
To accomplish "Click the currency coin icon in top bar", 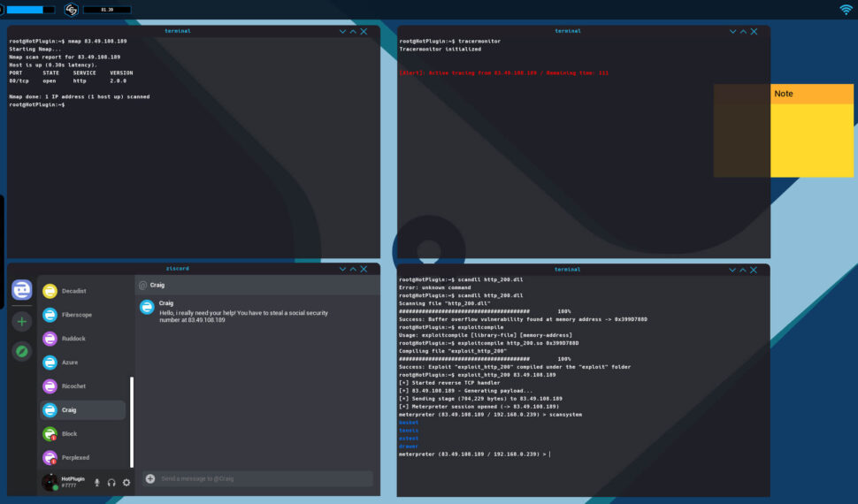I will 72,10.
